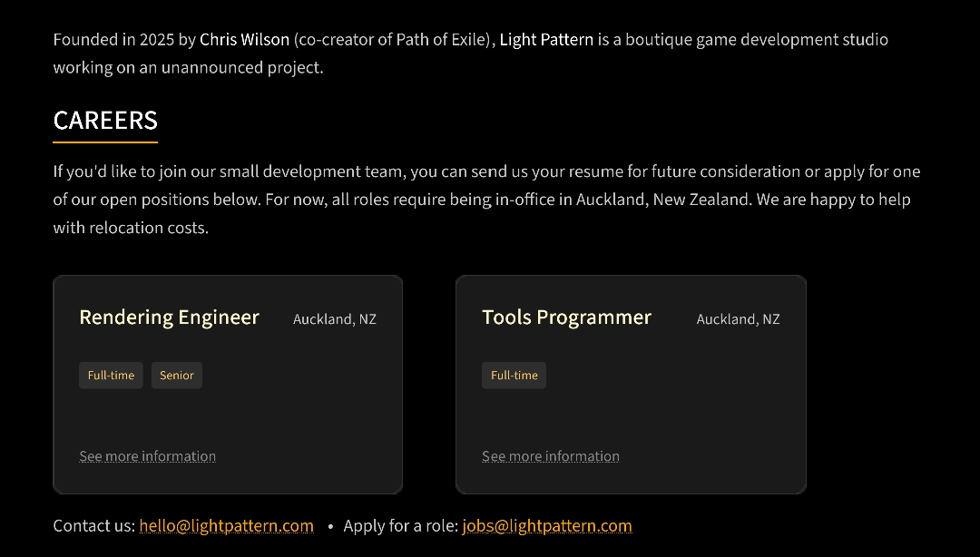The height and width of the screenshot is (557, 980).
Task: Open the jobs@lightpattern.com application email link
Action: (547, 526)
